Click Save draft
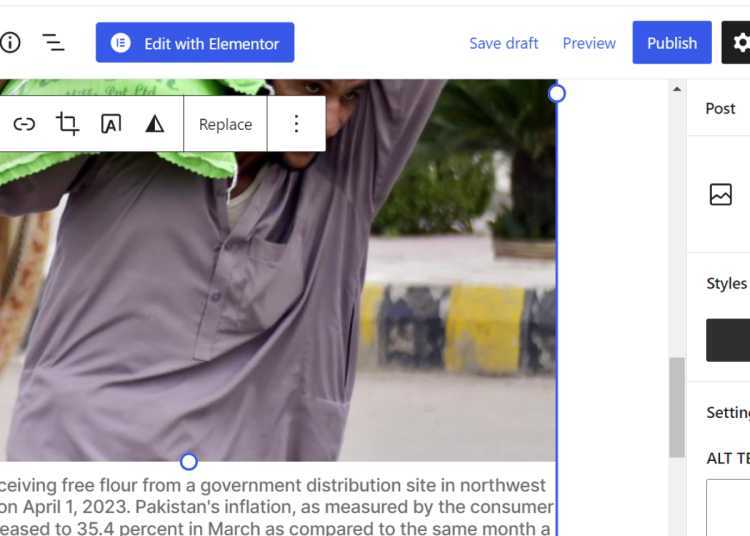 coord(504,44)
